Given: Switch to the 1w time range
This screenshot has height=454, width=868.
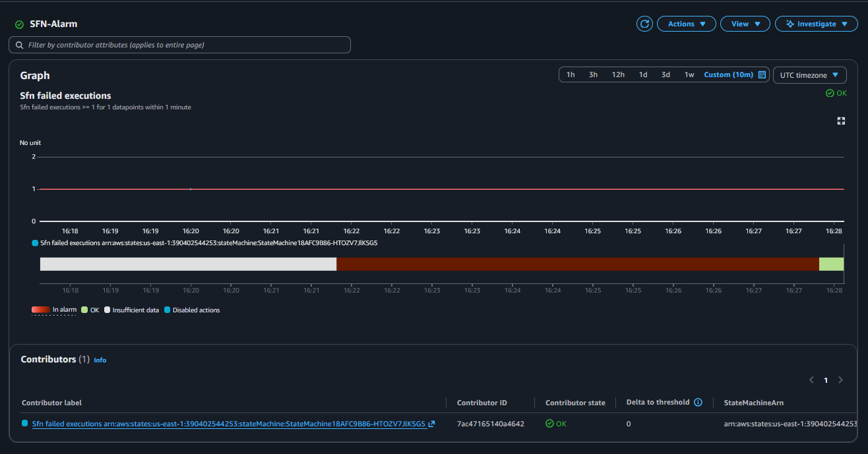Looking at the screenshot, I should tap(689, 74).
